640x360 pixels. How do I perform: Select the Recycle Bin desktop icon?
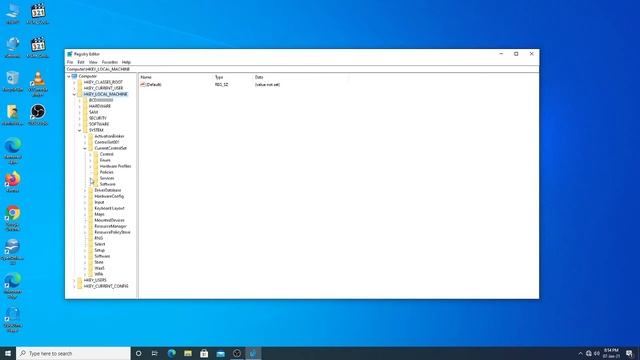coord(13,81)
